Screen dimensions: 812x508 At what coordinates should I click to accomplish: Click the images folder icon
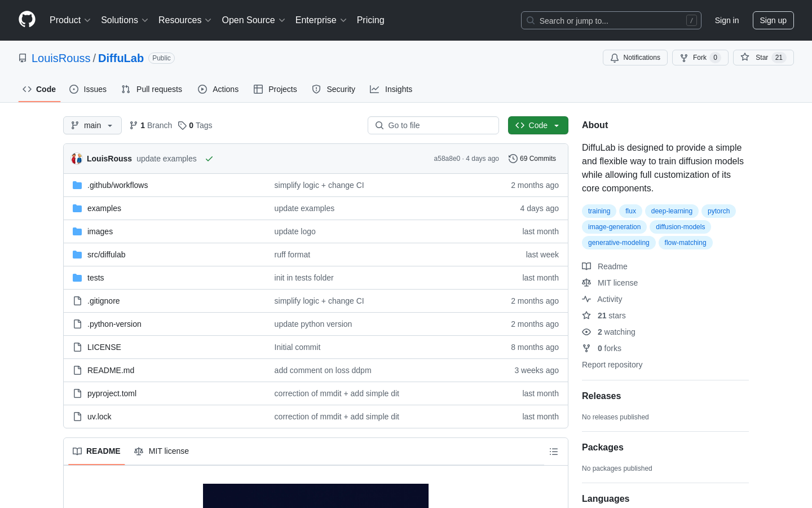77,231
